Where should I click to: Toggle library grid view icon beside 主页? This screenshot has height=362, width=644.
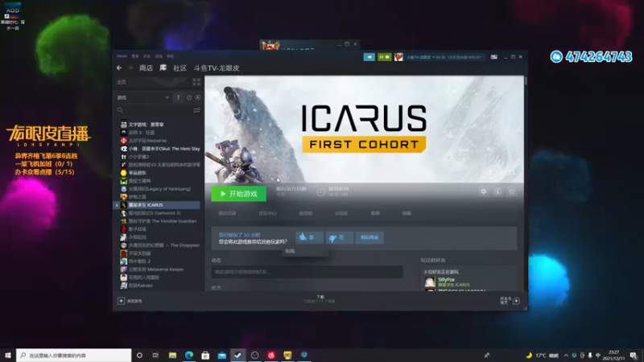[196, 82]
